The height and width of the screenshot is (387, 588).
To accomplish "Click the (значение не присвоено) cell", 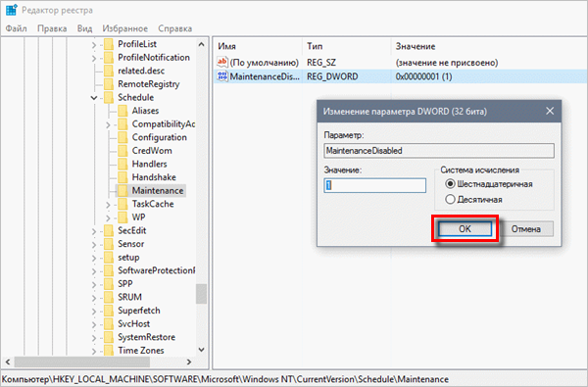I will (x=447, y=63).
